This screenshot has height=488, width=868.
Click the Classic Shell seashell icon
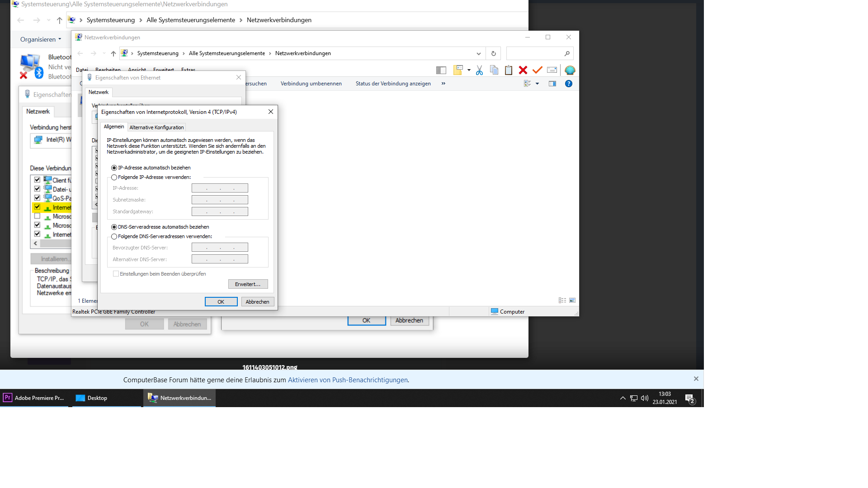click(x=570, y=70)
